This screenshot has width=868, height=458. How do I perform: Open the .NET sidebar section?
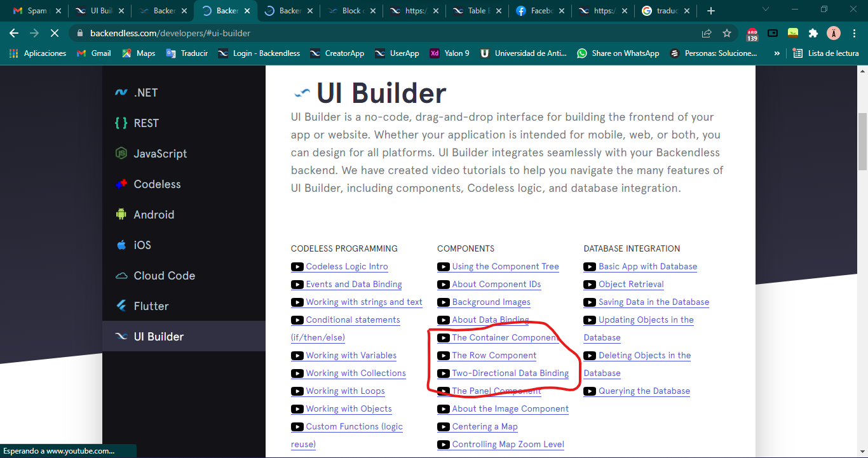184,93
